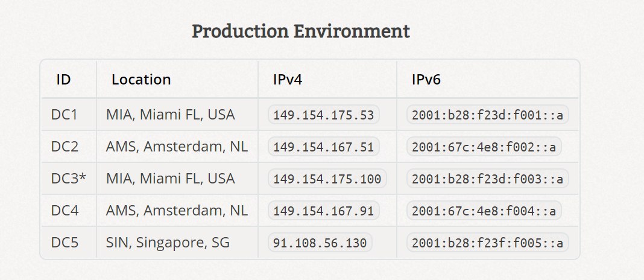The width and height of the screenshot is (644, 280).
Task: Click the DC4 IPv4 address 149.154.167.91
Action: click(324, 211)
